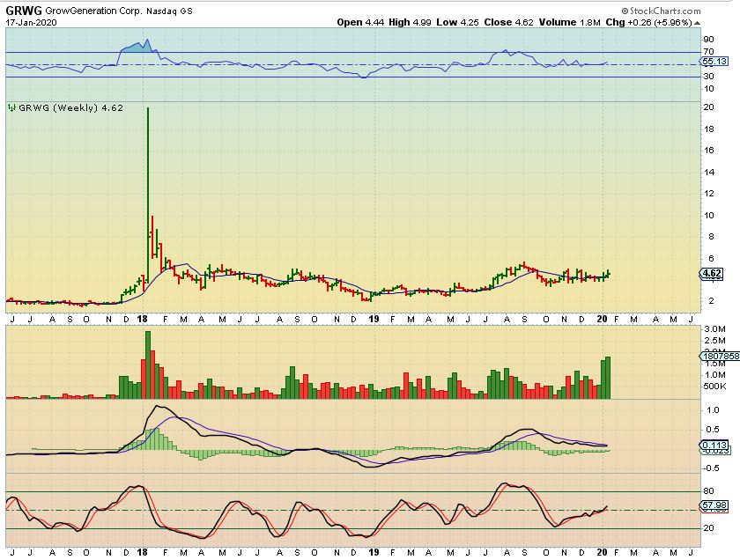Click the stochastic value tag 57.98
Viewport: 740px width, 560px height.
pyautogui.click(x=714, y=505)
